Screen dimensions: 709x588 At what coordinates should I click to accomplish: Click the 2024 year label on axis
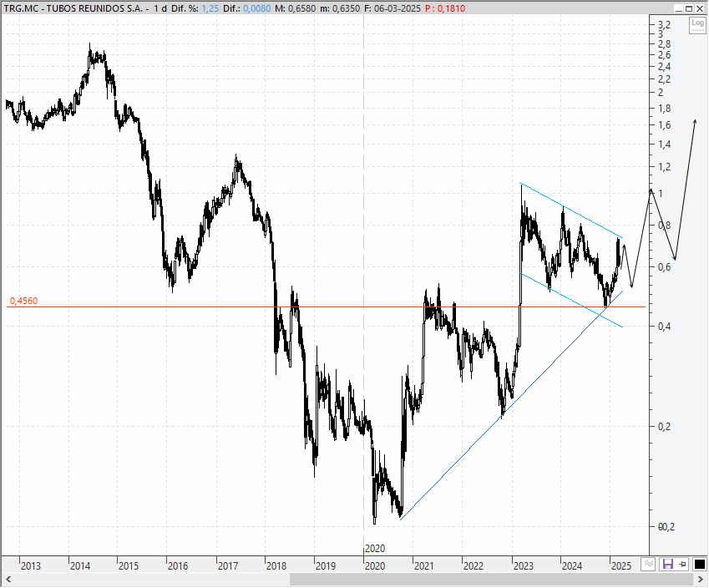(x=571, y=565)
